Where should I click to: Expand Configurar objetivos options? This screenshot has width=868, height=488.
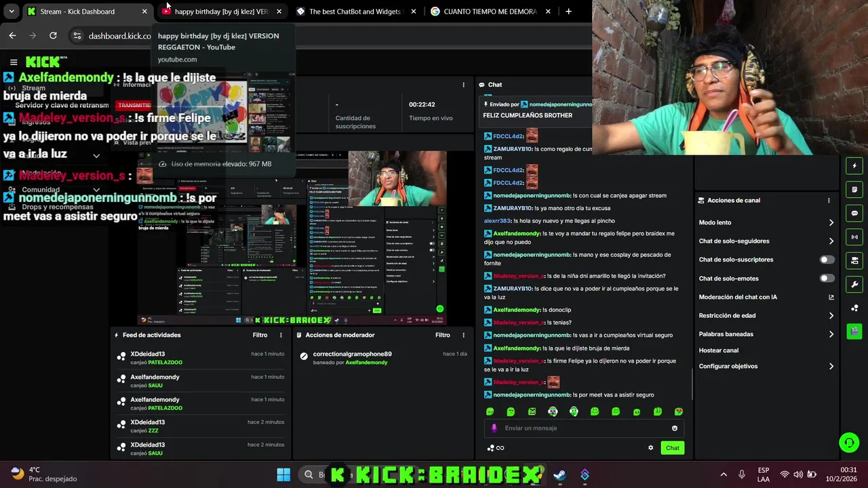pyautogui.click(x=831, y=367)
